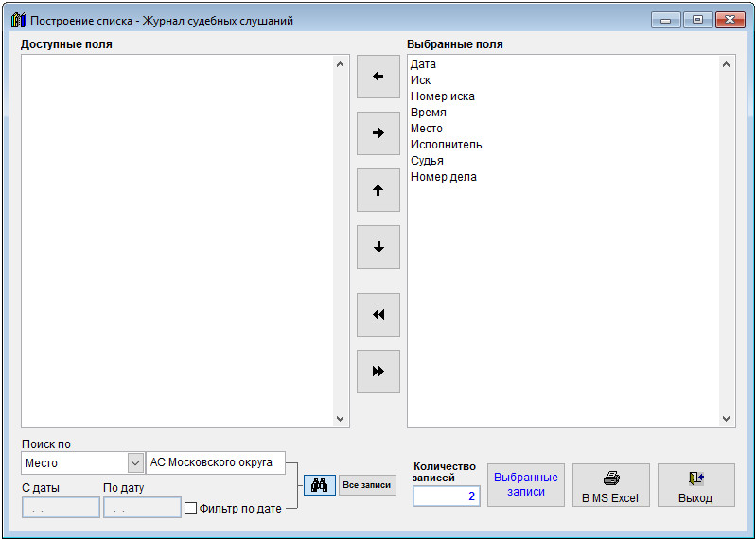
Task: Select Иск in selected fields list
Action: (x=420, y=80)
